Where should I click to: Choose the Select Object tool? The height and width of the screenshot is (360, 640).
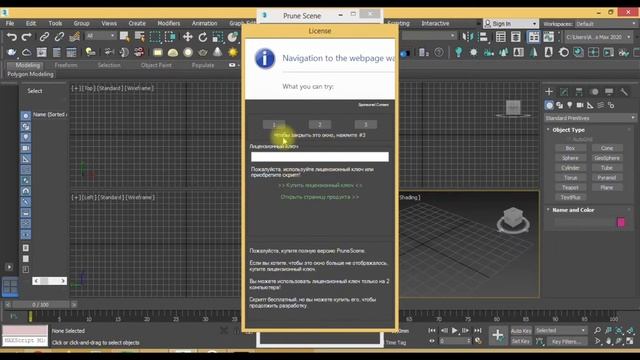(124, 37)
